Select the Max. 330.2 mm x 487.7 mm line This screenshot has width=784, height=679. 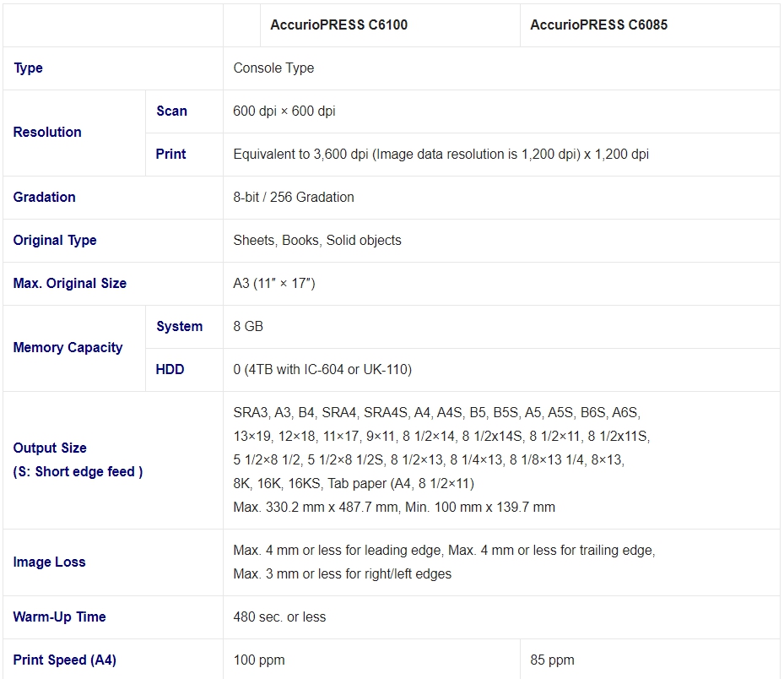[394, 508]
